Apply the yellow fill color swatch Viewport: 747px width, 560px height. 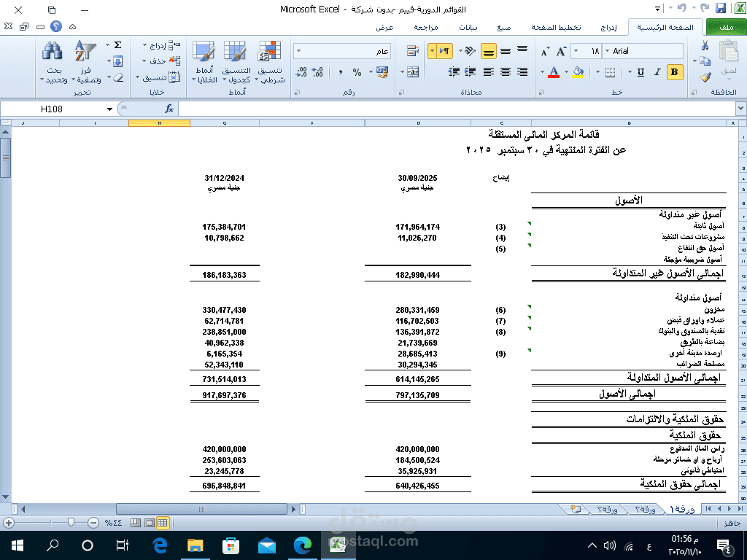[578, 72]
